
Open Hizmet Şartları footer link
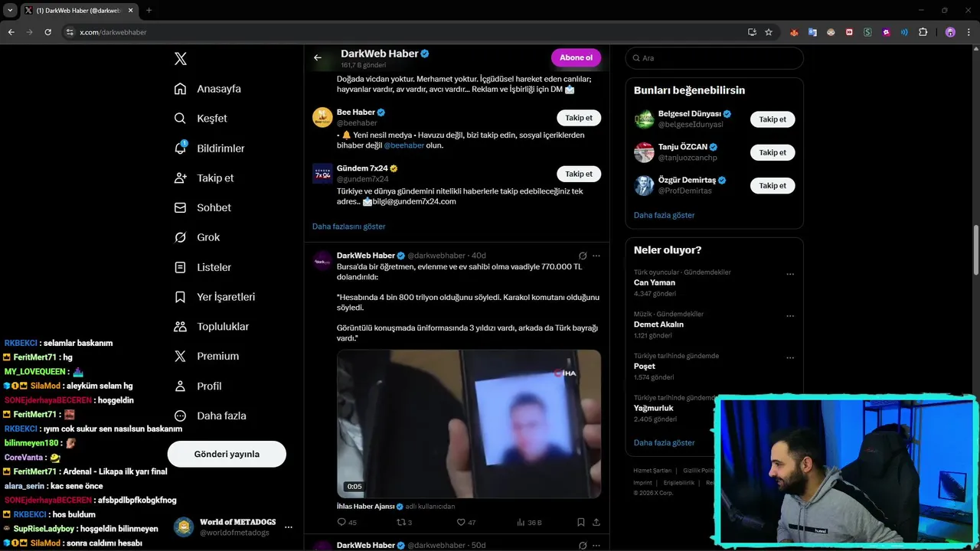pos(652,471)
